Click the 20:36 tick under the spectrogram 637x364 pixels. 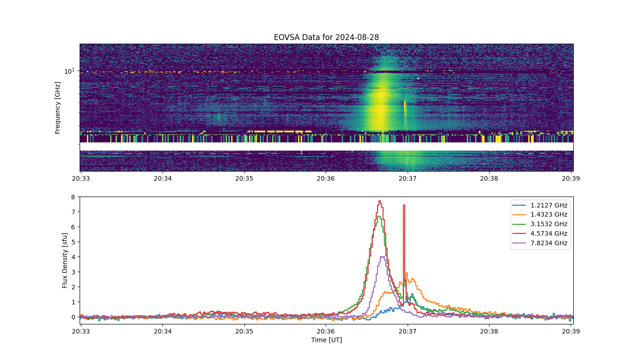pos(326,178)
